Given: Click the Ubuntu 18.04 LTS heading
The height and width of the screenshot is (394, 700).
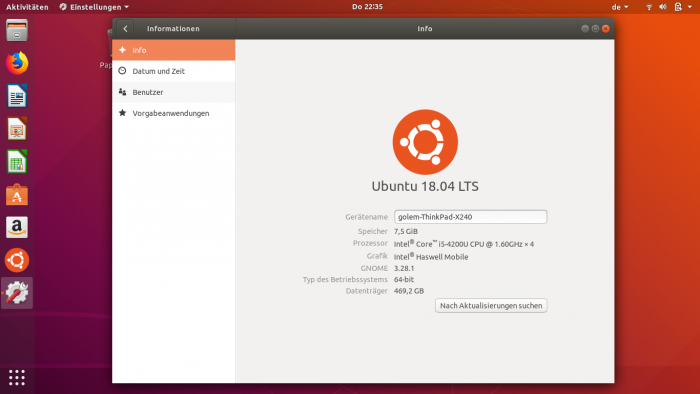Looking at the screenshot, I should pyautogui.click(x=425, y=186).
